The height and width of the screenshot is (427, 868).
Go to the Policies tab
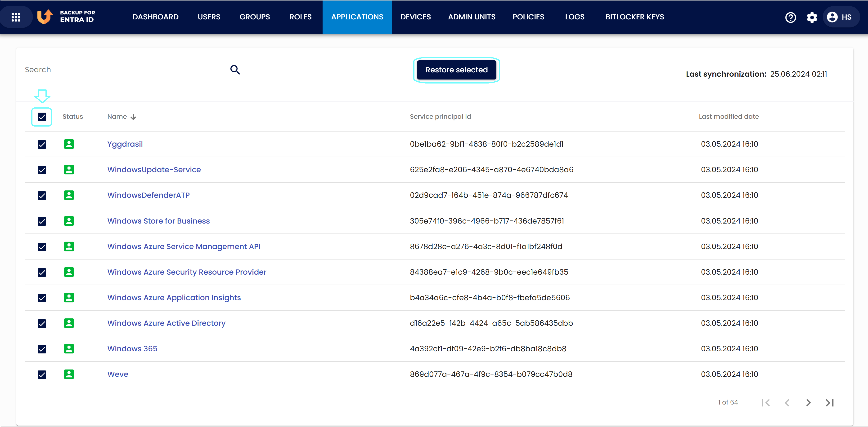(528, 17)
